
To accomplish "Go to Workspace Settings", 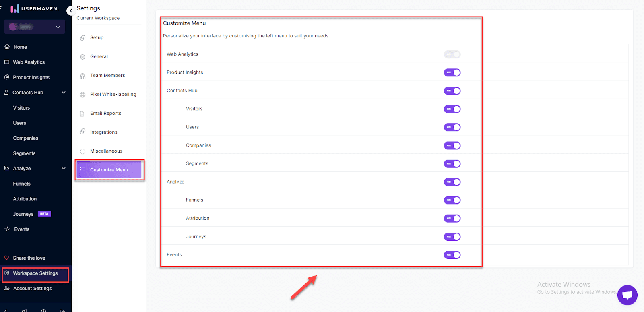I will [35, 273].
